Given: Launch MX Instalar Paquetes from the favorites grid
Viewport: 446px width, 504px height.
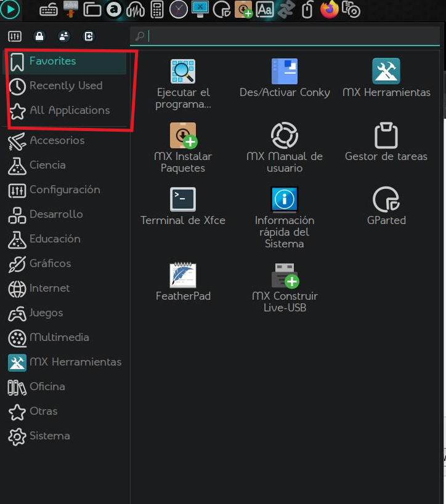Looking at the screenshot, I should [183, 148].
